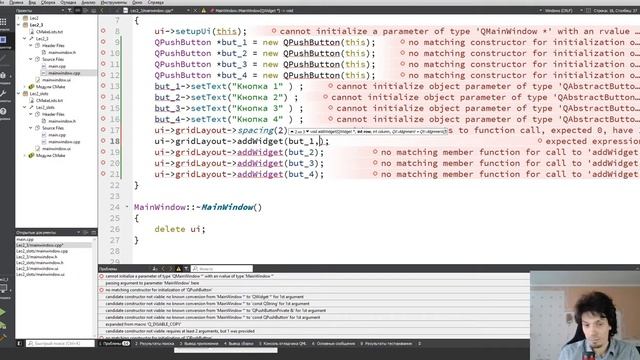Viewport: 640px width, 360px height.
Task: Click the Start Debugging run icon
Action: pyautogui.click(x=3, y=325)
